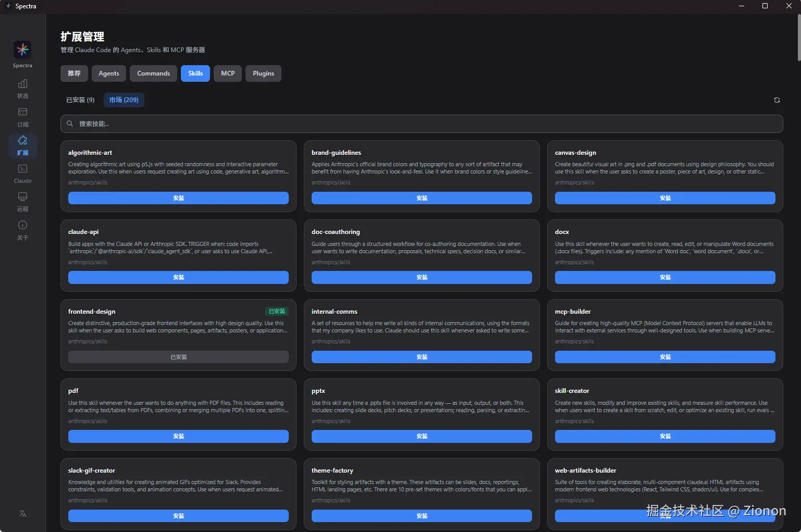The height and width of the screenshot is (532, 801).
Task: Click the docx card title
Action: click(x=562, y=232)
